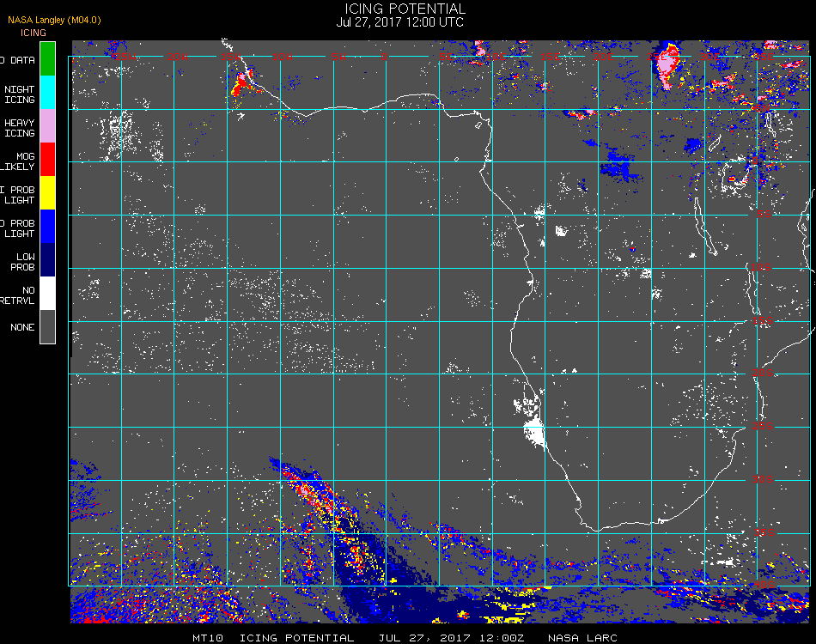Click the 5S latitude label
The height and width of the screenshot is (644, 816).
pyautogui.click(x=764, y=214)
